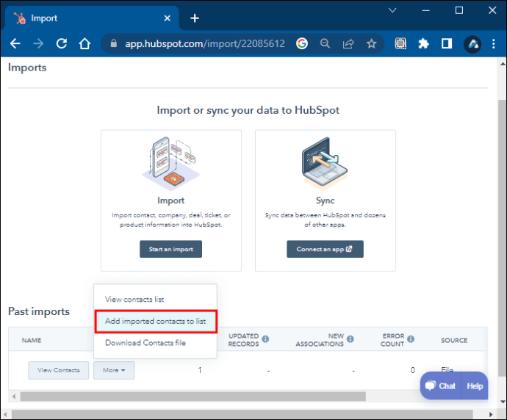Viewport: 507px width, 420px height.
Task: Click the browser back arrow
Action: pos(15,43)
